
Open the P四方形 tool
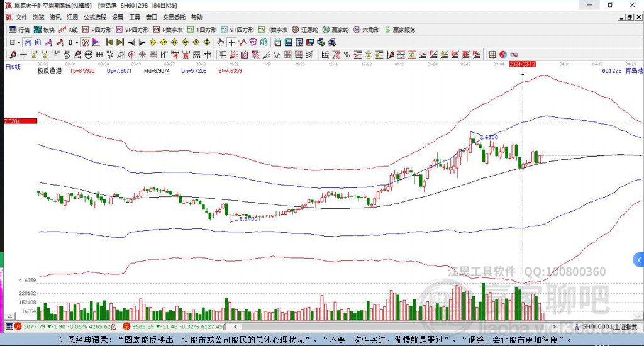[x=97, y=30]
